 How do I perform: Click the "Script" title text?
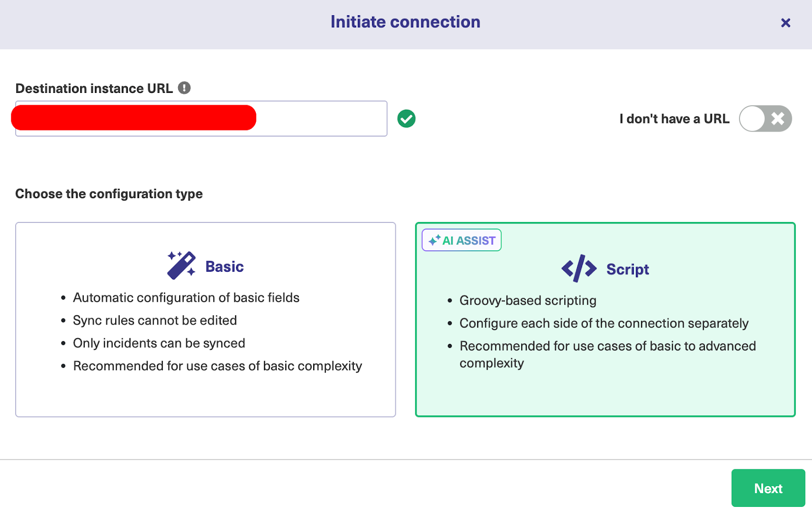pos(627,269)
